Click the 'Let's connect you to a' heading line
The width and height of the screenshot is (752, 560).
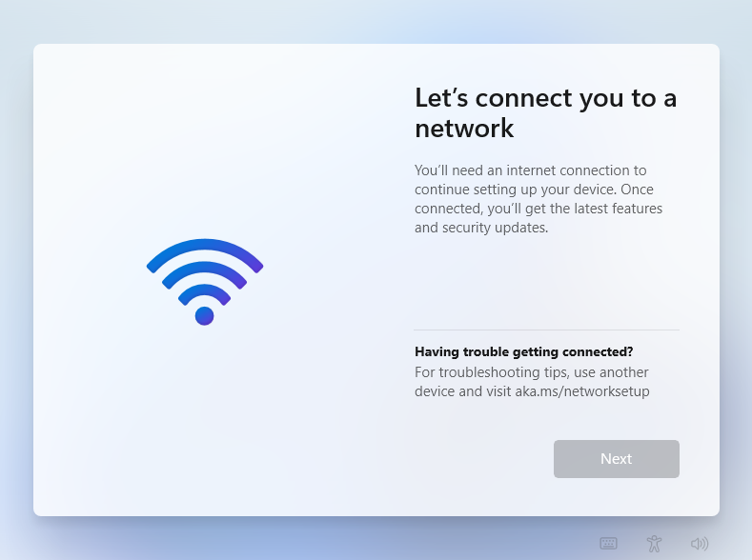546,98
